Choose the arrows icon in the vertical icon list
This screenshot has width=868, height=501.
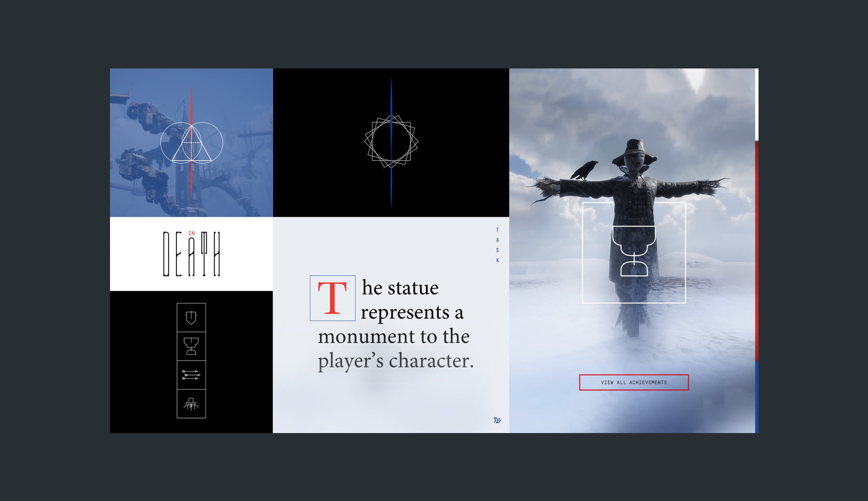tap(191, 375)
